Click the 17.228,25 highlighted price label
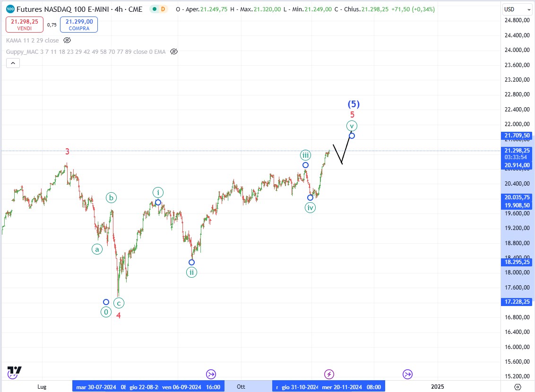This screenshot has width=535, height=392. [x=517, y=302]
